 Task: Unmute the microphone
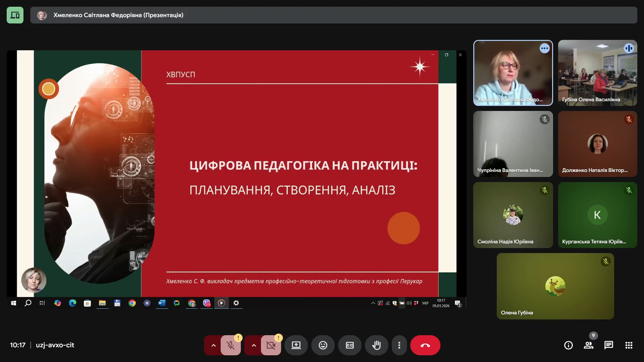coord(230,345)
